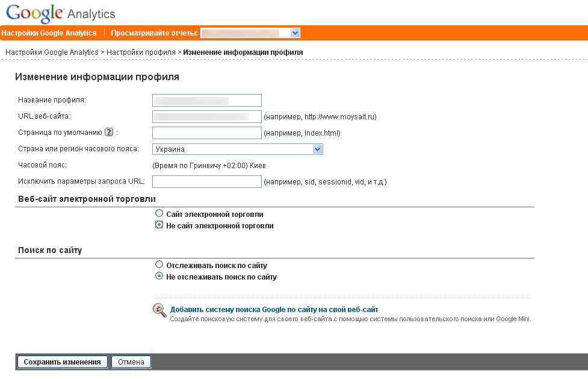
Task: Expand the time zone country dropdown
Action: pos(238,149)
